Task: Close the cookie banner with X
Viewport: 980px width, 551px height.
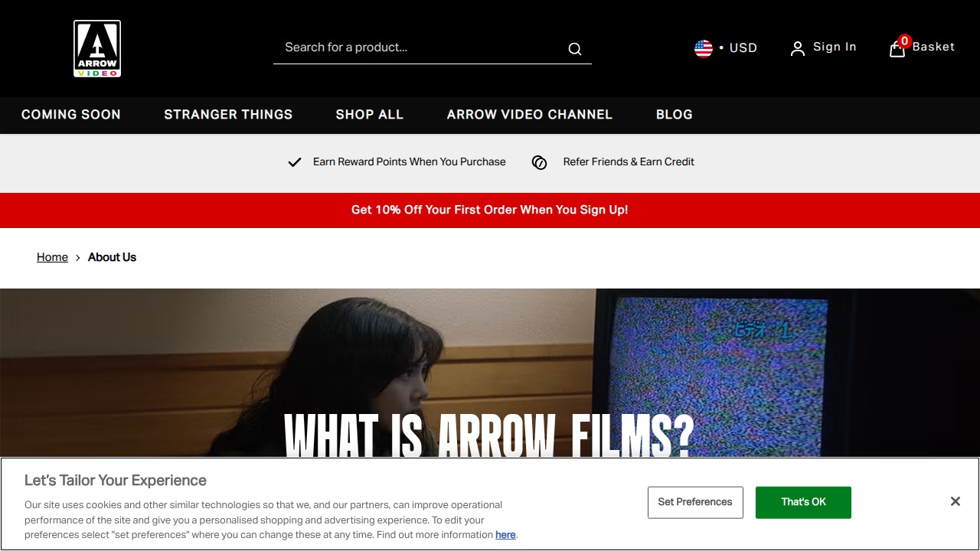Action: [x=955, y=501]
